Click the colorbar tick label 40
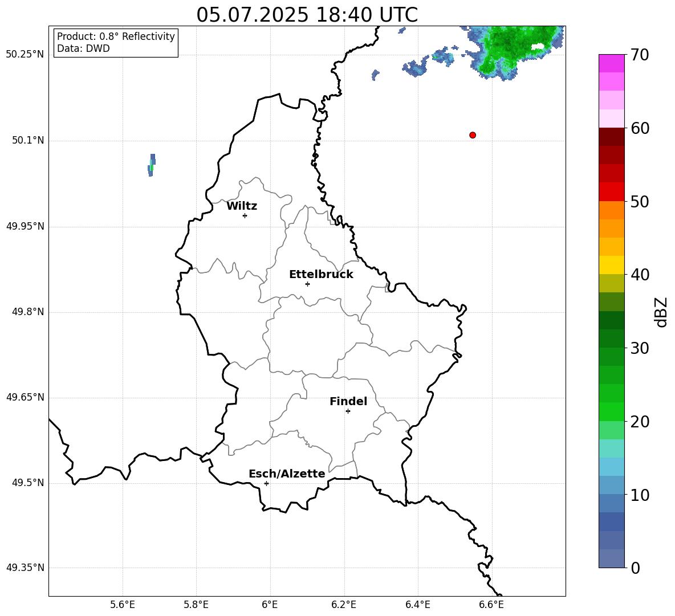Viewport: 675px width, 616px height. 640,275
